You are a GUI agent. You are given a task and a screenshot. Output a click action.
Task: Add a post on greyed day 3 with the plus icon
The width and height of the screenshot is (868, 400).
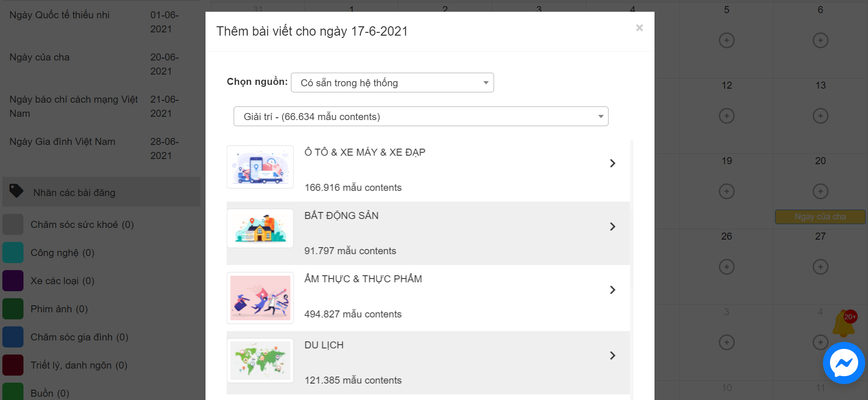click(726, 342)
